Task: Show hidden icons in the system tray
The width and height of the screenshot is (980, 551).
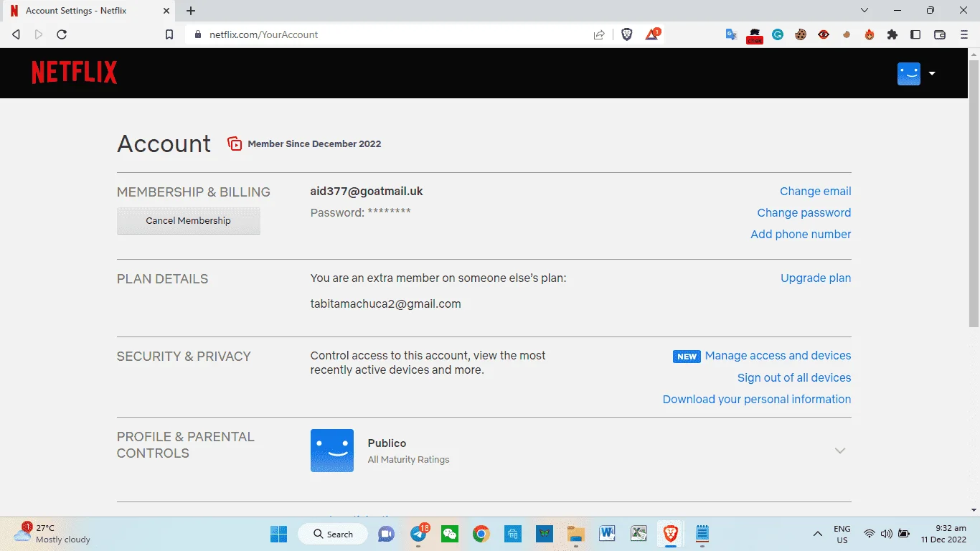Action: [817, 534]
